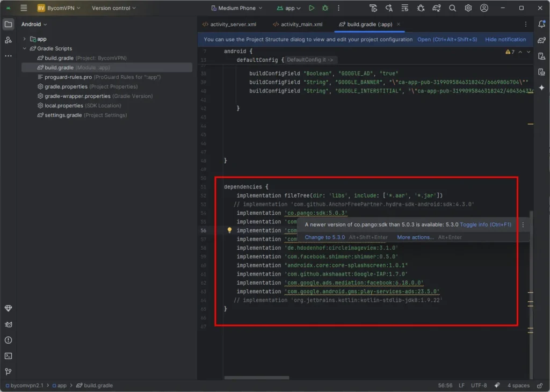Start debugging with the bug icon
Viewport: 550px width, 392px height.
325,8
